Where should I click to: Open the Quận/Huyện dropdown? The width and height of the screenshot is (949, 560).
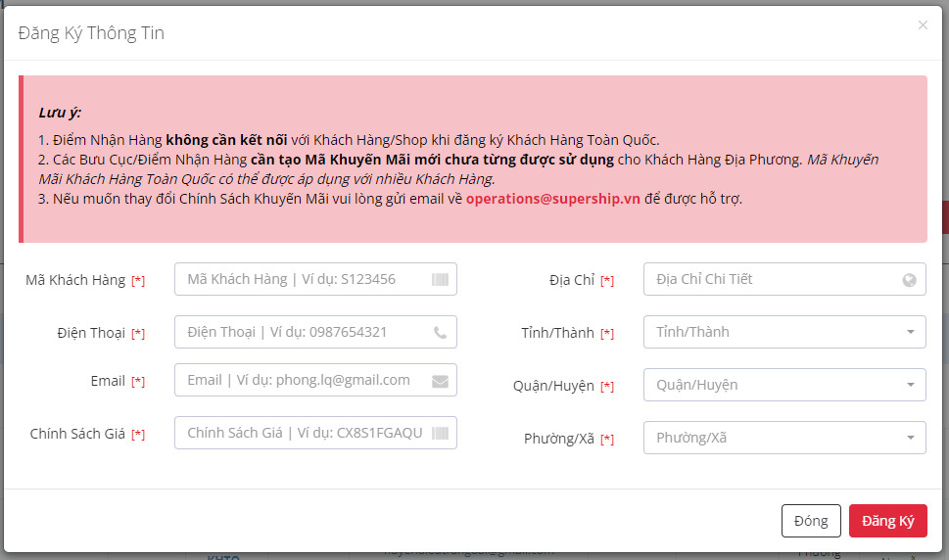[x=784, y=385]
